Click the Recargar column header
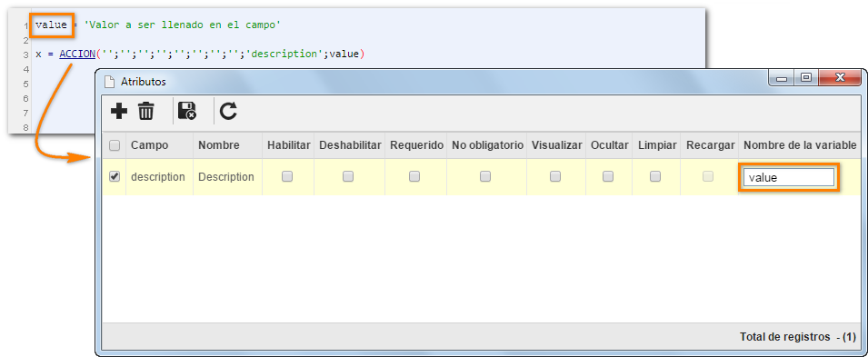Viewport: 868px width, 357px height. click(x=710, y=145)
